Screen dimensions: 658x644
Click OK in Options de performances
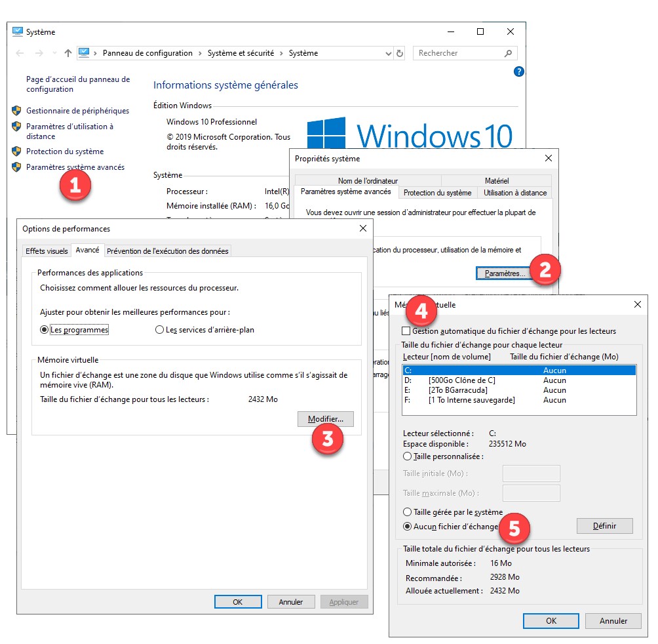tap(238, 602)
